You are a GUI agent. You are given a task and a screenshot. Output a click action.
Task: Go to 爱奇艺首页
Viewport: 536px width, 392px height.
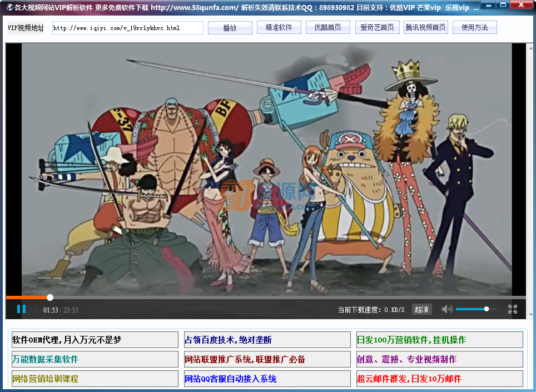377,28
